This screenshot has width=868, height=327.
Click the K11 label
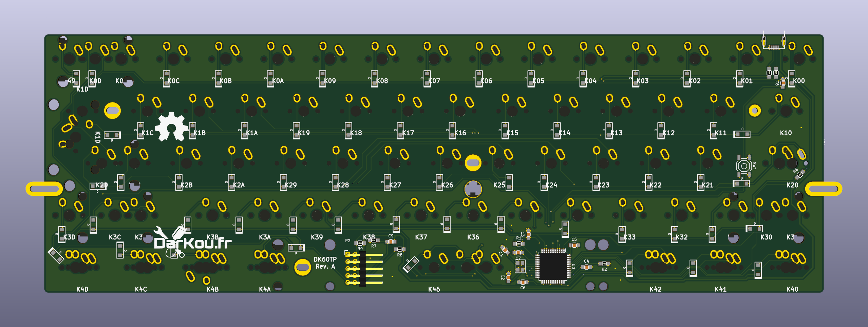coord(720,133)
